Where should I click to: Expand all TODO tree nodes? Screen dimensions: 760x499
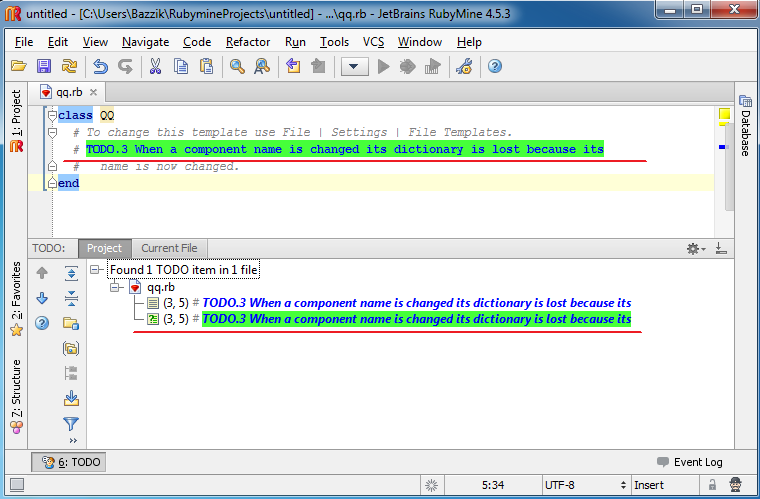click(71, 273)
